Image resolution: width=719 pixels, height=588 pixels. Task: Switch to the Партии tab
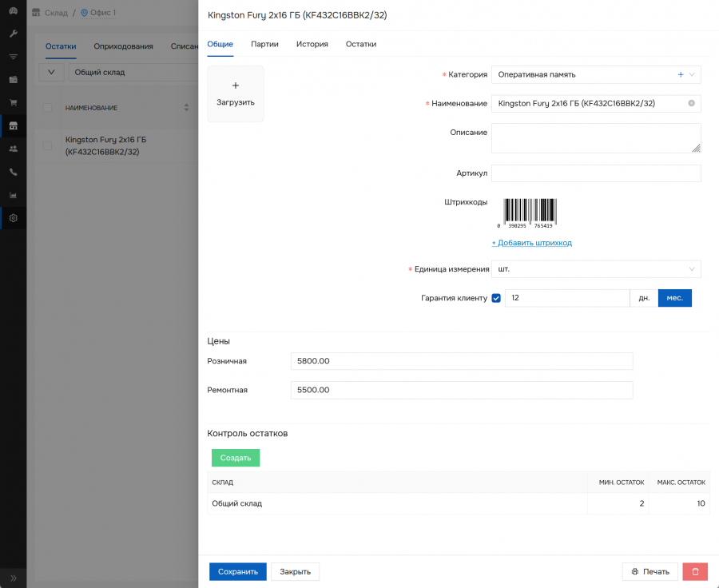(x=264, y=44)
